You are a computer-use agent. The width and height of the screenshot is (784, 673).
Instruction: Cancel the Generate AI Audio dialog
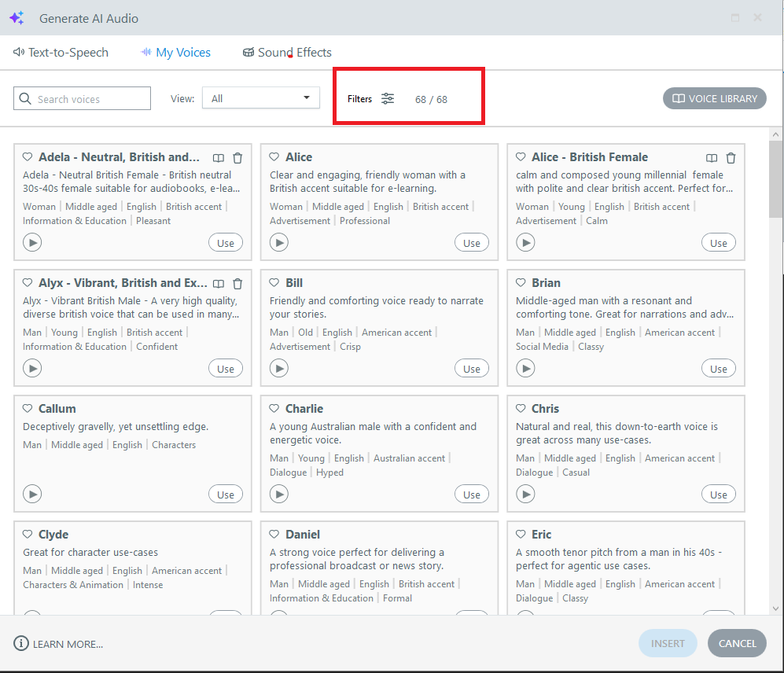[x=737, y=643]
